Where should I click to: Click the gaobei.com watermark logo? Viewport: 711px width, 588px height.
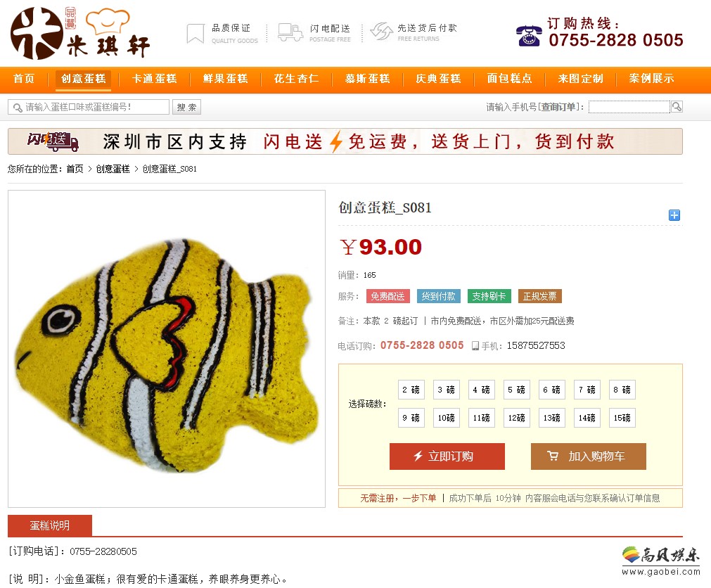pos(660,561)
